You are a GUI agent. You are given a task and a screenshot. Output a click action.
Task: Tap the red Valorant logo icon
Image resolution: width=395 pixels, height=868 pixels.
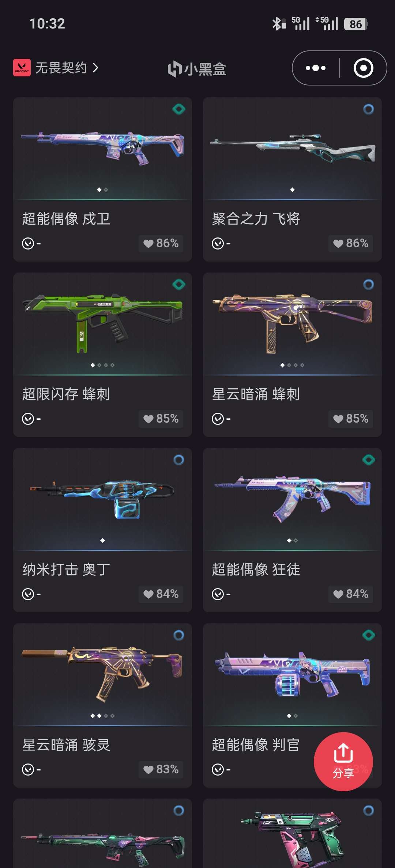pos(22,68)
